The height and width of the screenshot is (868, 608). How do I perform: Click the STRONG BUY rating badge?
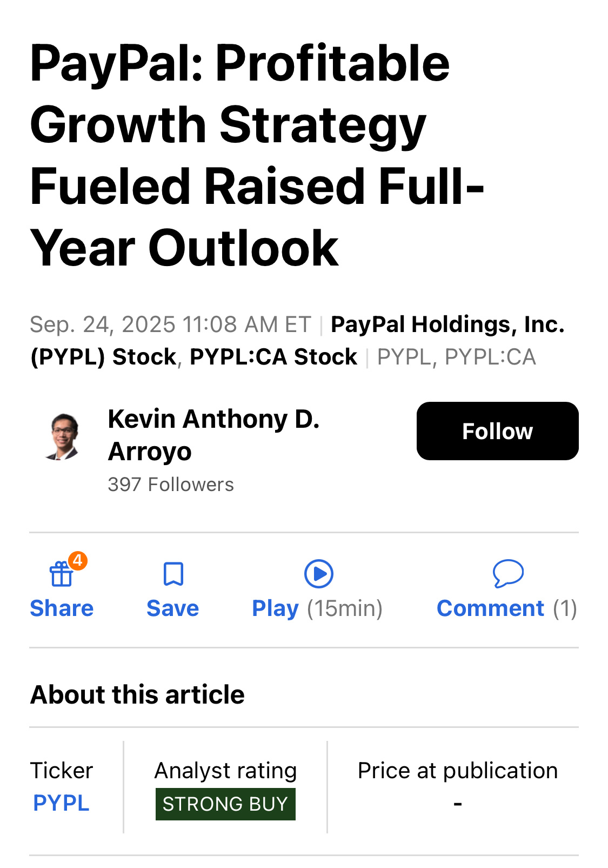[x=225, y=804]
